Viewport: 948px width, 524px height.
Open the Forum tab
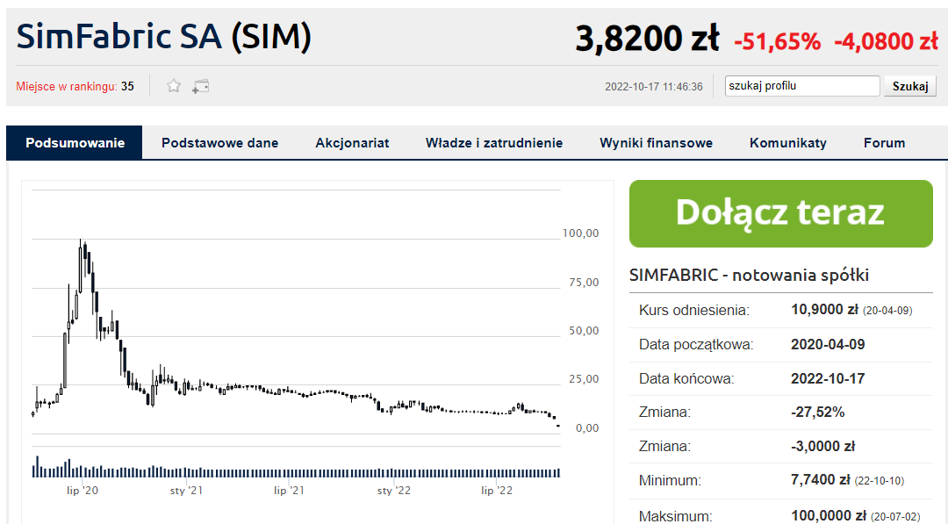[x=884, y=143]
